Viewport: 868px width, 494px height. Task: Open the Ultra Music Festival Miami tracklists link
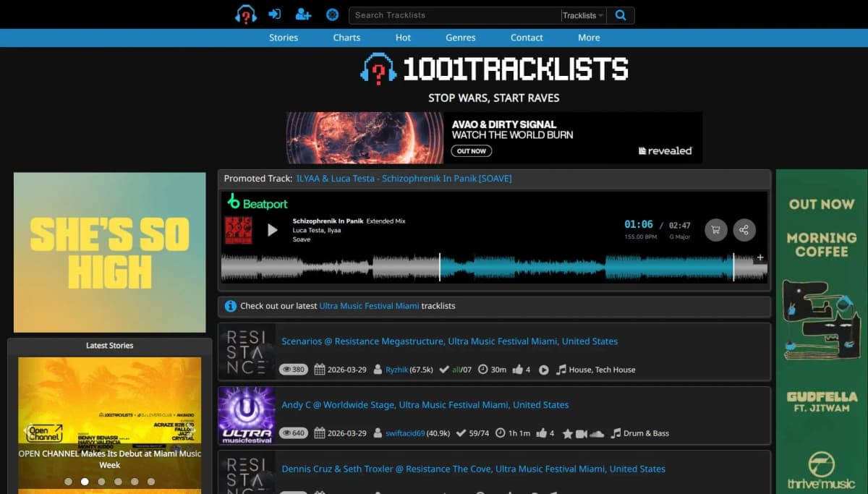[x=369, y=306]
